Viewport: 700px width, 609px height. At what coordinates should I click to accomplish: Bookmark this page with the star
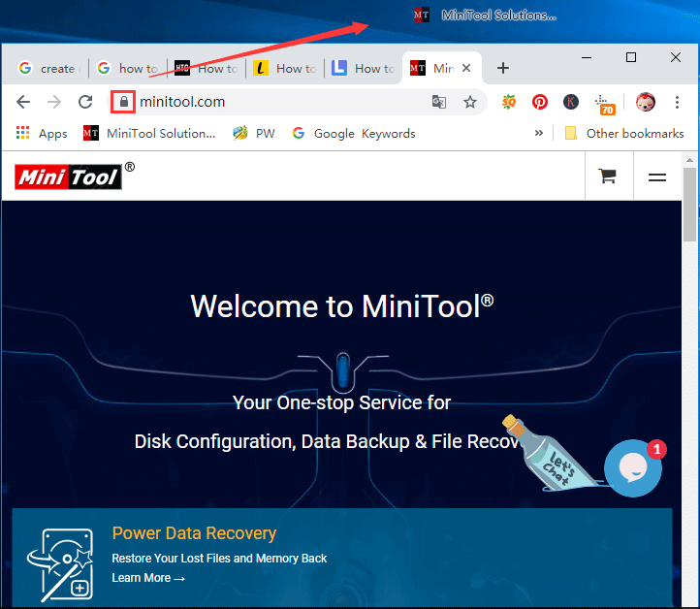pyautogui.click(x=469, y=102)
